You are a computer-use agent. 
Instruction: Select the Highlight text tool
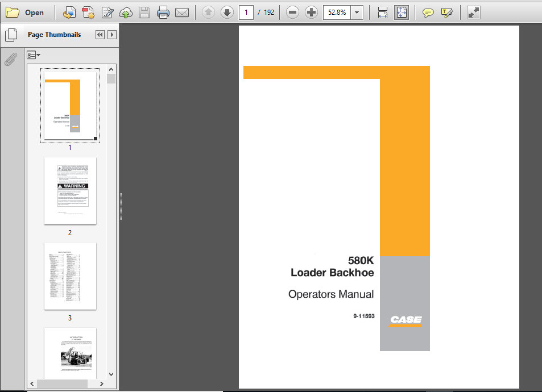pyautogui.click(x=446, y=12)
